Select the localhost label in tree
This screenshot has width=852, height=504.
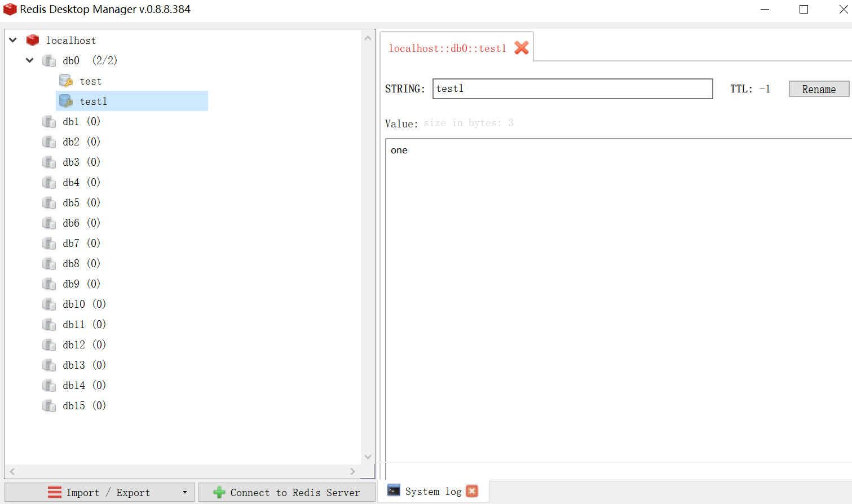coord(70,41)
